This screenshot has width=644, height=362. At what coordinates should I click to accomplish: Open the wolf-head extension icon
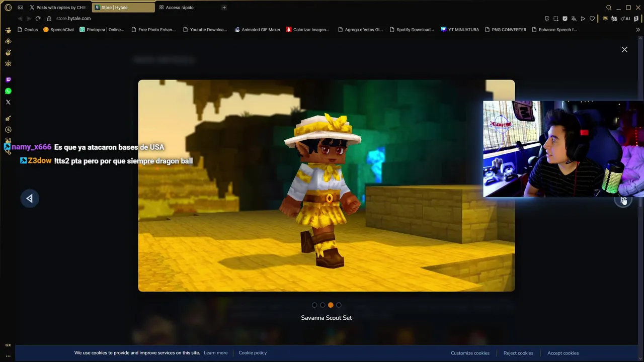pyautogui.click(x=605, y=19)
